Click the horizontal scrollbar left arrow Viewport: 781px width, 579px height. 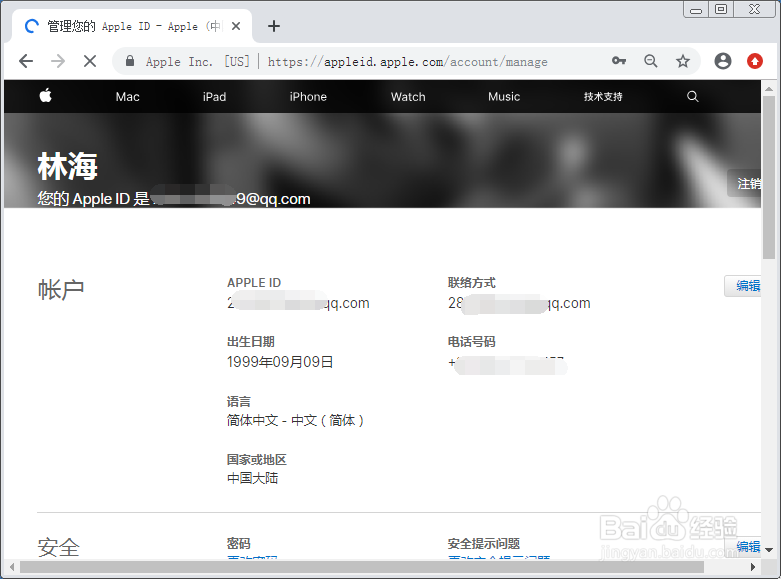point(12,567)
